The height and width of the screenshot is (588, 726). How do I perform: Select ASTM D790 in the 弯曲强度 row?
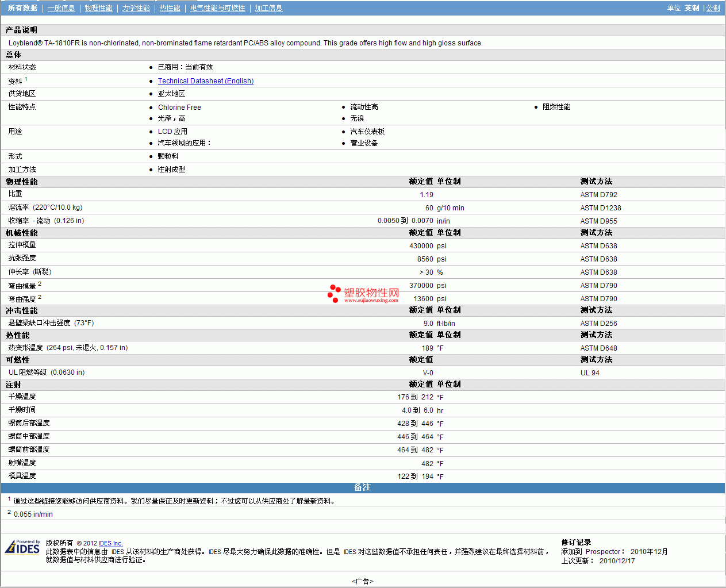coord(599,299)
